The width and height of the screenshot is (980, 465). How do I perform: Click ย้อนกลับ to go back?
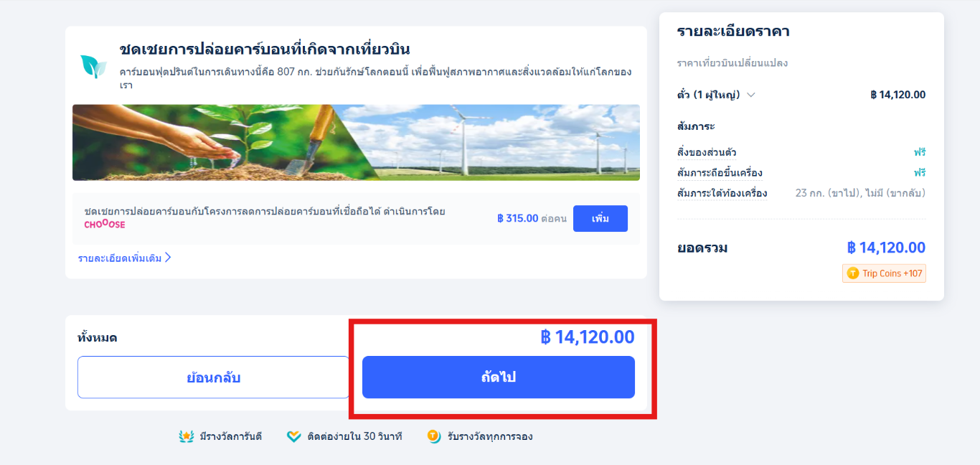(x=213, y=377)
